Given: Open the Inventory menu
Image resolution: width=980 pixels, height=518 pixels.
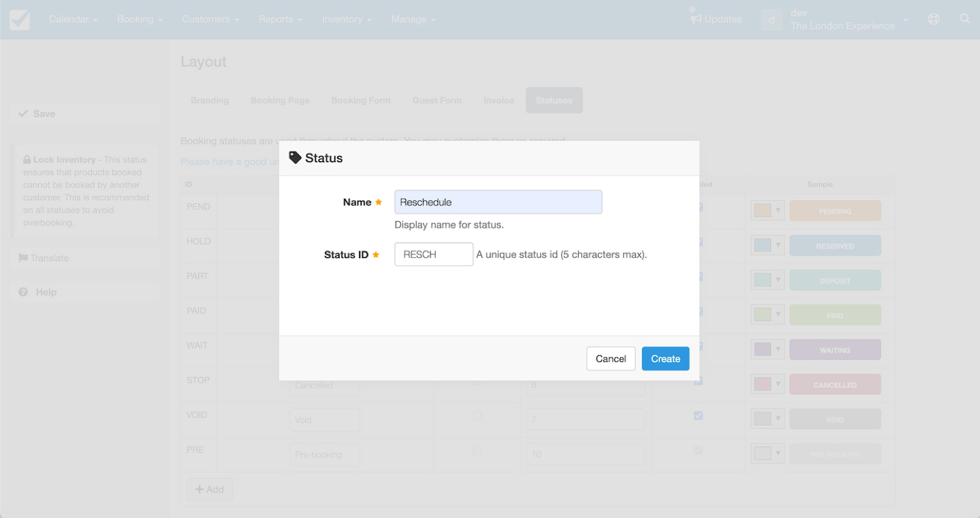Looking at the screenshot, I should pyautogui.click(x=347, y=19).
